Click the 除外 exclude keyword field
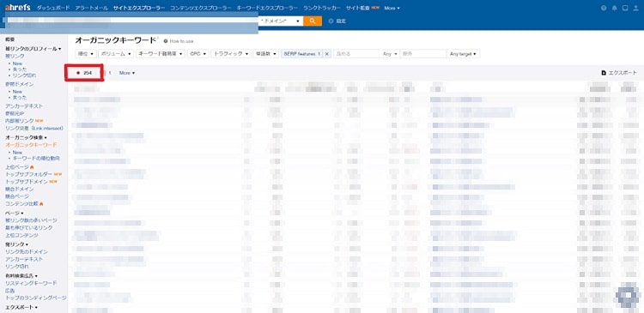The image size is (644, 313). pyautogui.click(x=423, y=54)
